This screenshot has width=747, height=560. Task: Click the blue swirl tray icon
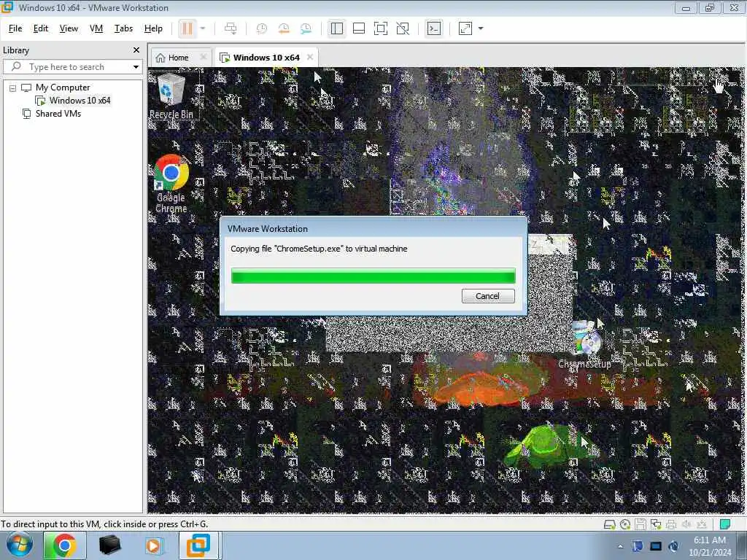[x=673, y=546]
